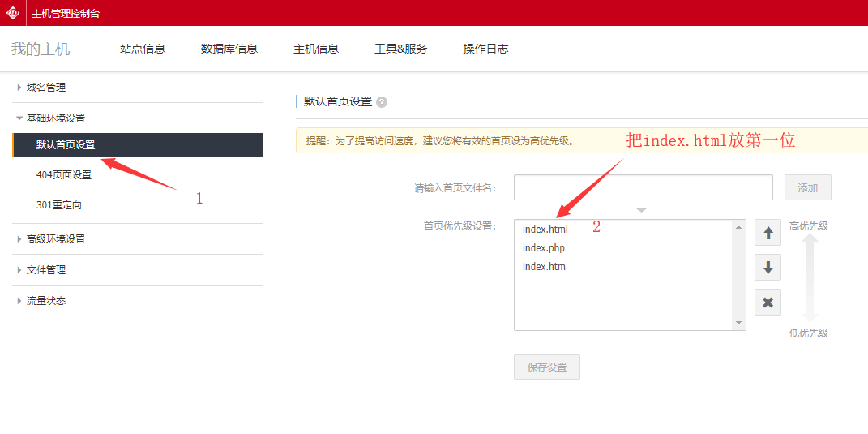Click the help question mark icon
The image size is (868, 434).
tap(382, 102)
